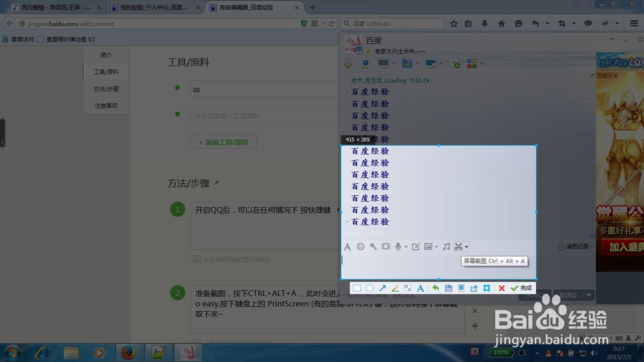Switch to the 因为爱情 browser tab
The height and width of the screenshot is (362, 644).
pyautogui.click(x=55, y=7)
